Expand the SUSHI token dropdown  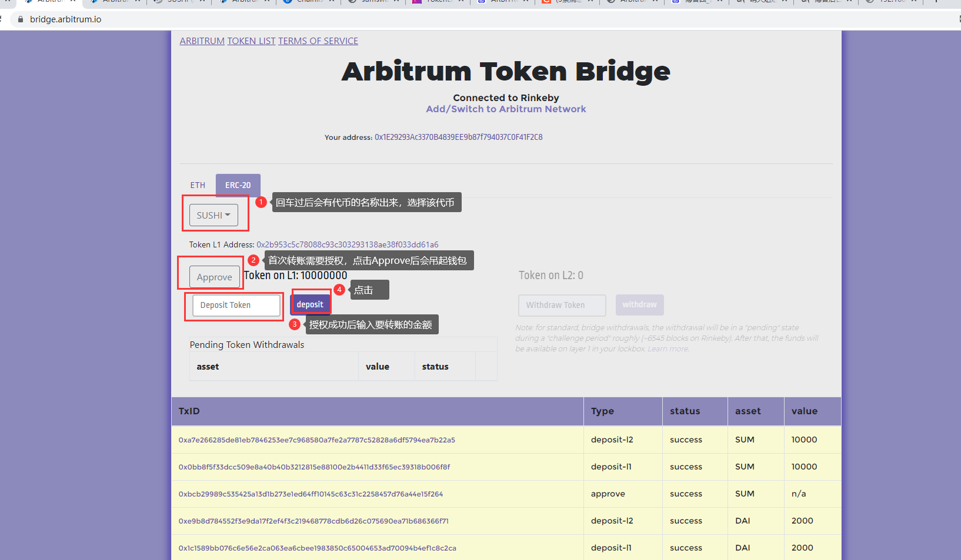point(213,215)
